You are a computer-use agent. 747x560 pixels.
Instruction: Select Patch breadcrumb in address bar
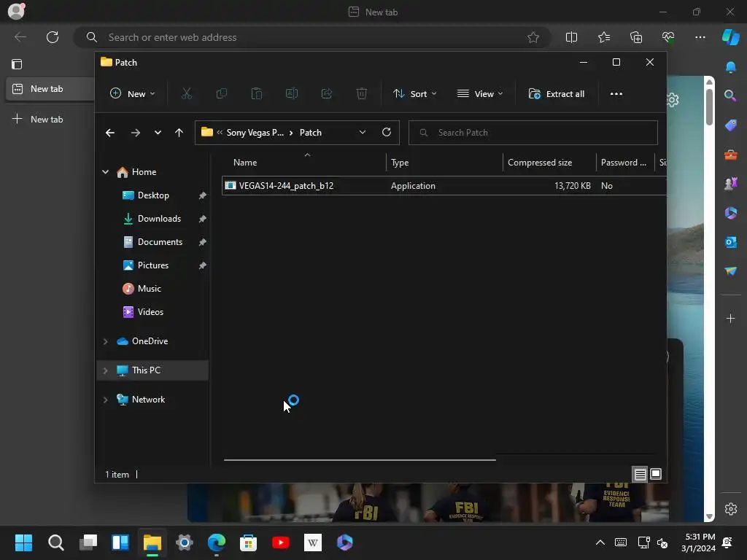[x=311, y=133]
